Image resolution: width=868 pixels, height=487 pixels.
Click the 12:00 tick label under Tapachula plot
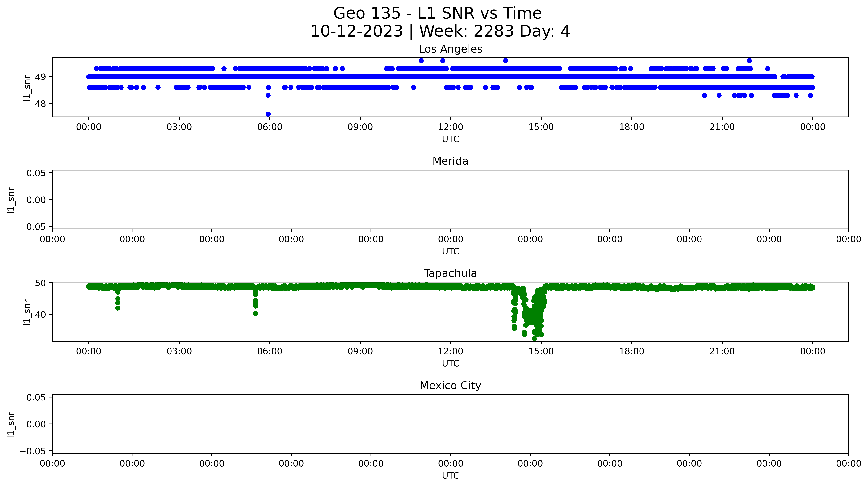(x=451, y=351)
